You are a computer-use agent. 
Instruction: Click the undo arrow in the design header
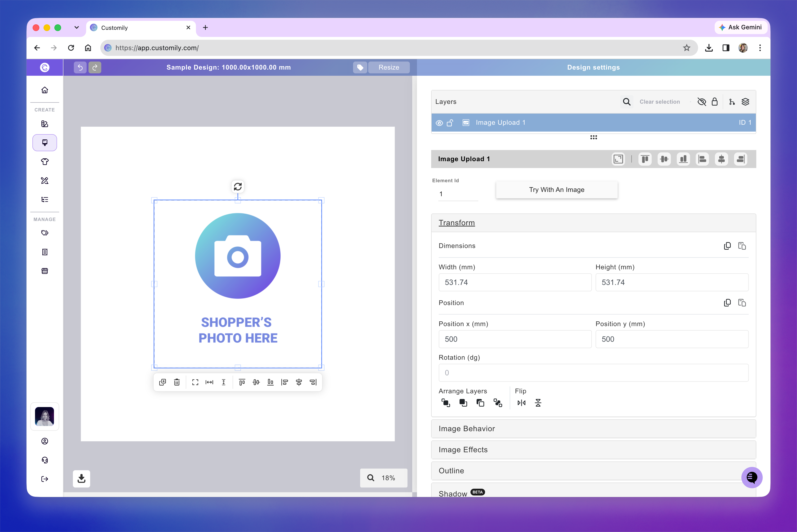[x=80, y=67]
